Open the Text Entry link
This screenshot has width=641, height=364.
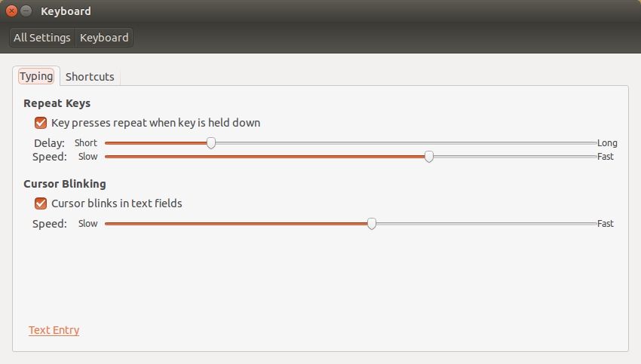click(x=54, y=330)
